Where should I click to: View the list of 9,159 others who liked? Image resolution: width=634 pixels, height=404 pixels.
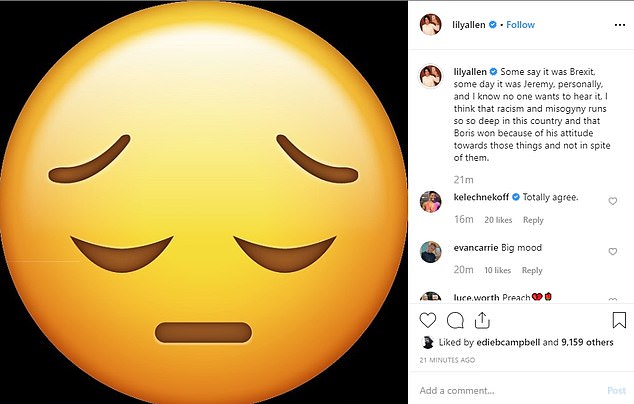pos(587,343)
